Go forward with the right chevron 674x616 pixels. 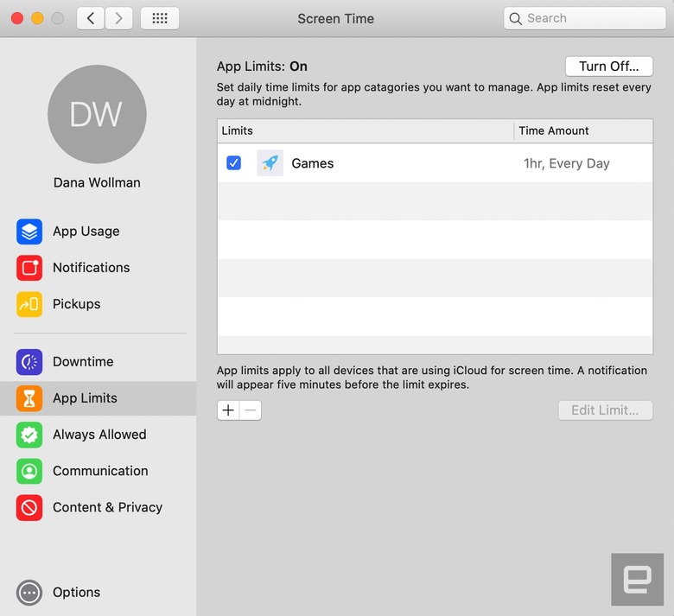119,18
